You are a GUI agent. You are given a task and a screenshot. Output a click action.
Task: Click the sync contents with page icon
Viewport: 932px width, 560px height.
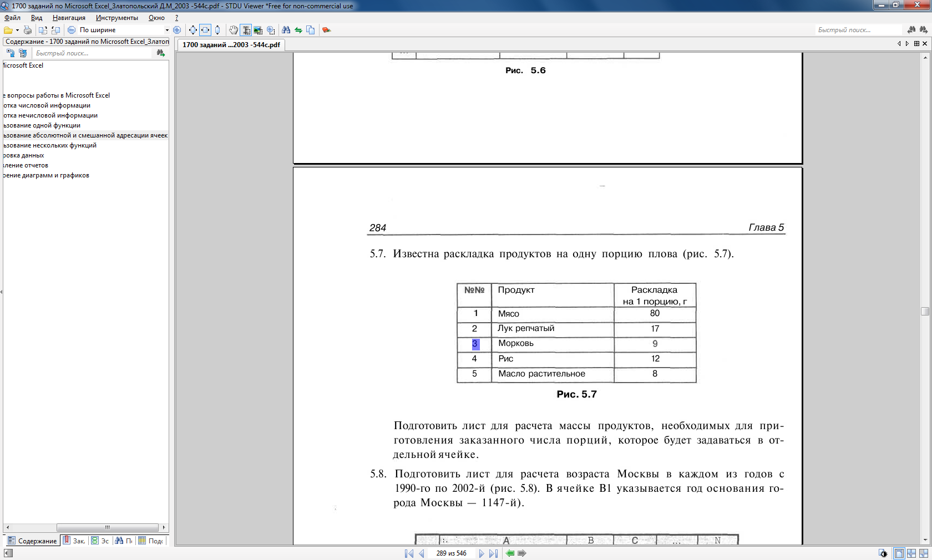click(11, 53)
